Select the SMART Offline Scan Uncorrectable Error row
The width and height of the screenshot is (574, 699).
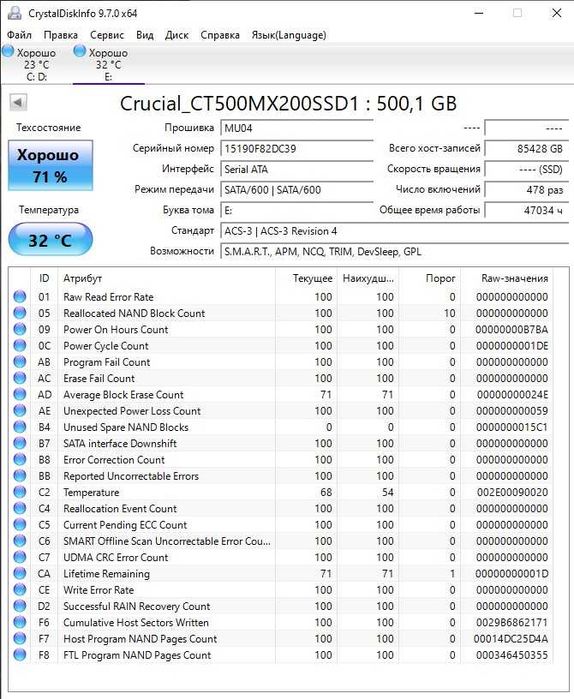coord(281,541)
